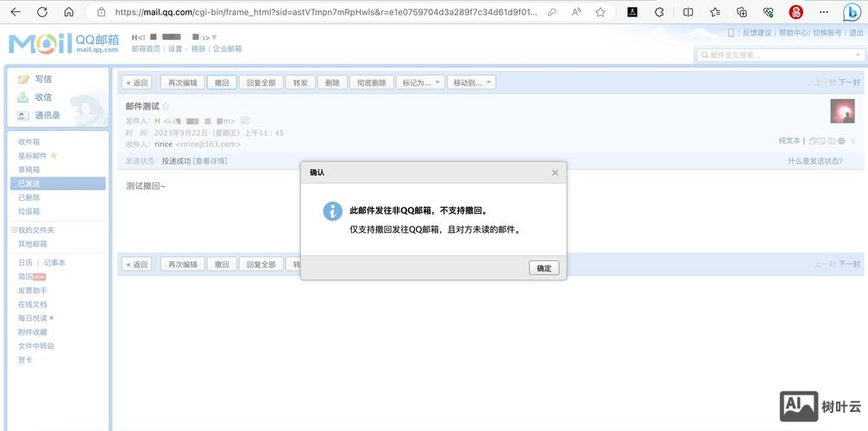Click the 帮助中心 link
The image size is (868, 431).
coord(793,34)
